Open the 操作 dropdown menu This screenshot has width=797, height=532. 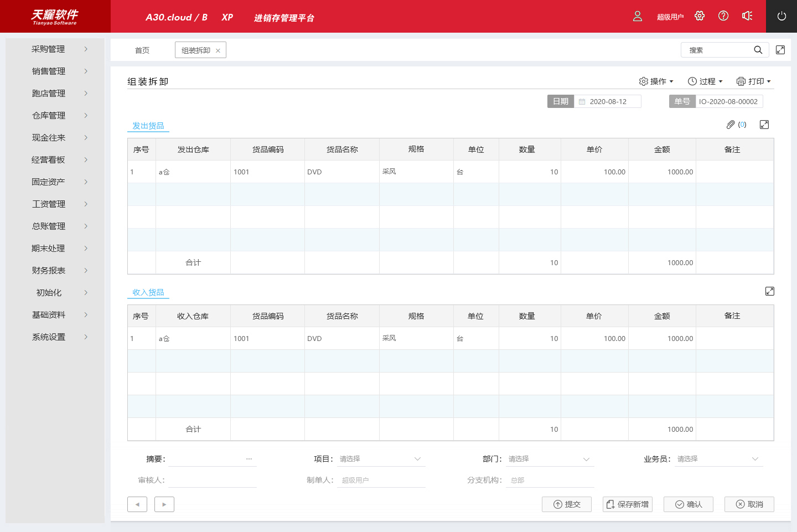click(656, 81)
